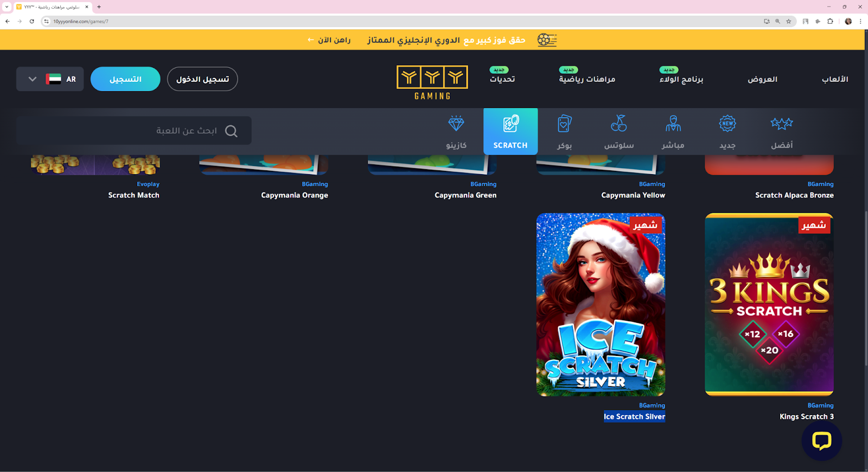Open the browser zoom icon

click(x=777, y=21)
